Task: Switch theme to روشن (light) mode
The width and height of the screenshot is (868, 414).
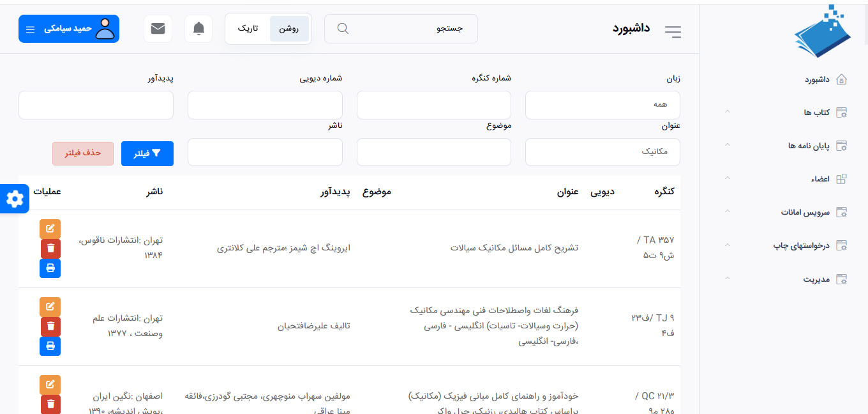Action: pos(289,29)
